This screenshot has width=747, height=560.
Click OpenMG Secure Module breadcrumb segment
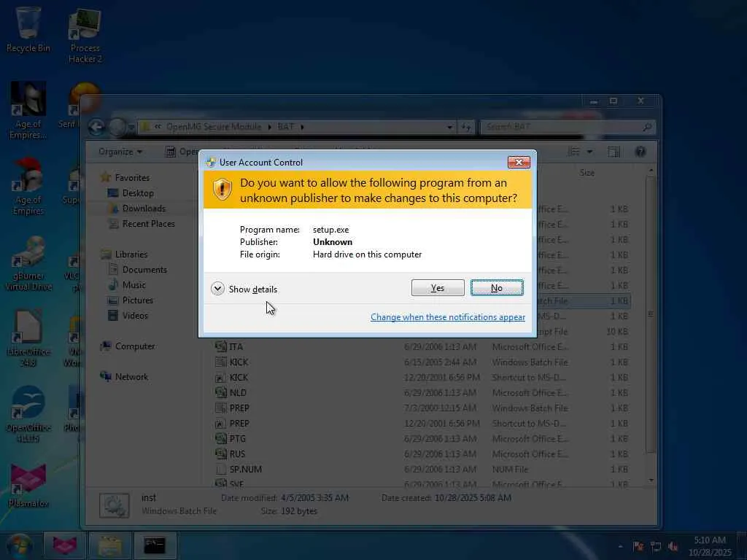pyautogui.click(x=214, y=127)
